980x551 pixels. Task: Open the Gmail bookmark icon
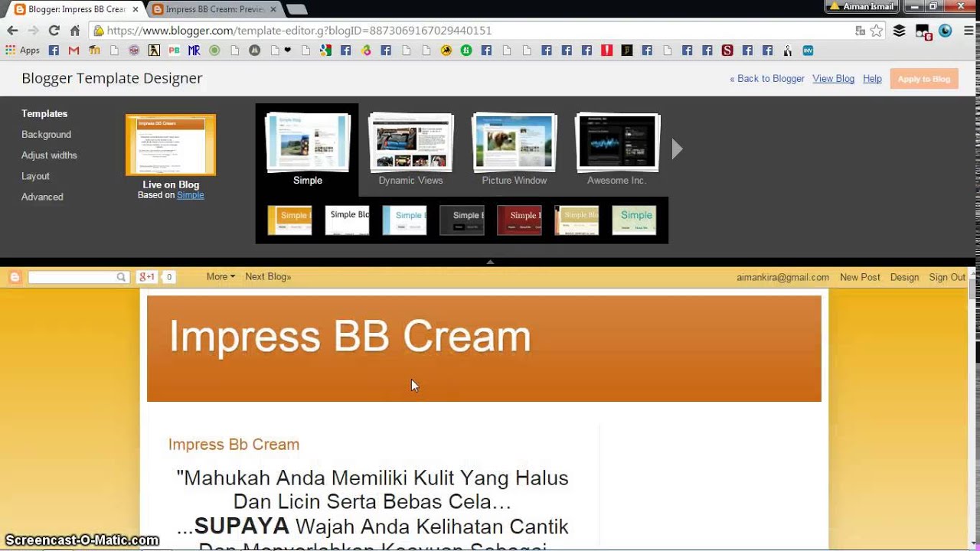(73, 51)
